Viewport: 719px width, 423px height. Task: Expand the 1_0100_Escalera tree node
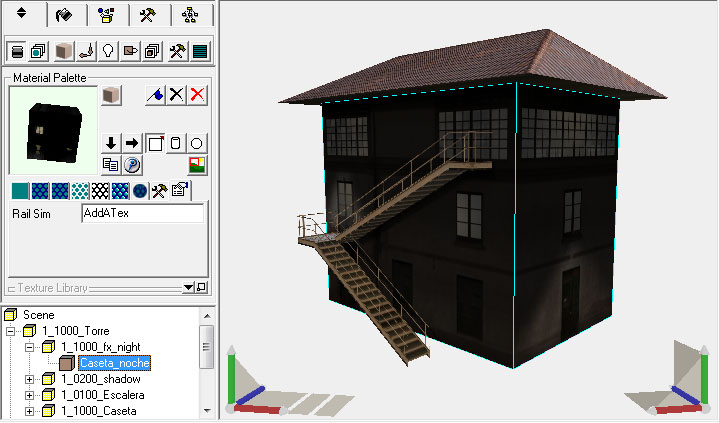click(30, 395)
